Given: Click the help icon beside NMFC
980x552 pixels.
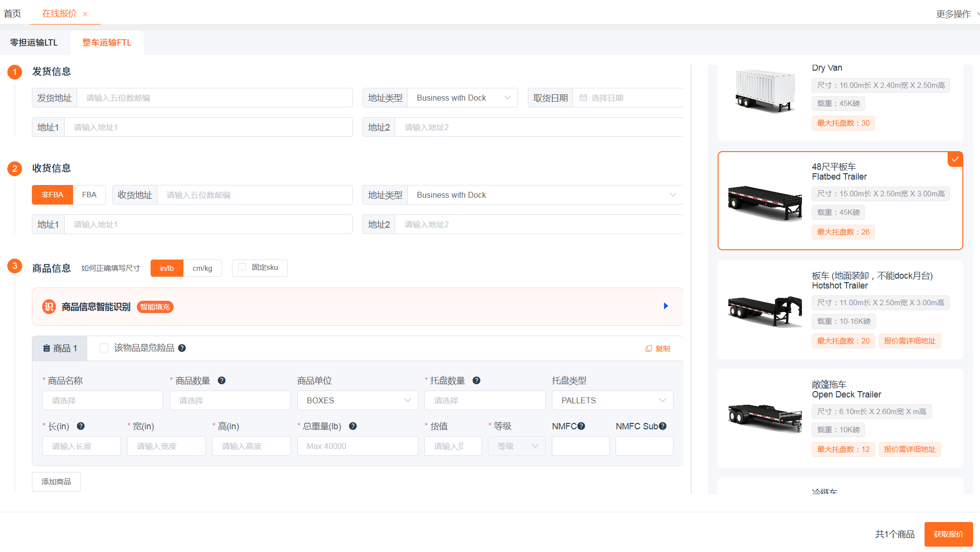Looking at the screenshot, I should point(581,426).
